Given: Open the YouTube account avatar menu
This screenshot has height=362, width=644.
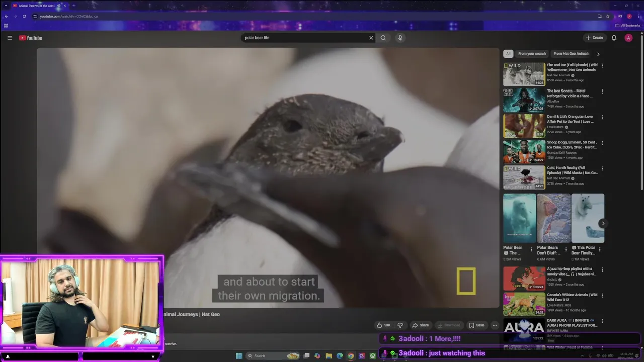Looking at the screenshot, I should [628, 38].
